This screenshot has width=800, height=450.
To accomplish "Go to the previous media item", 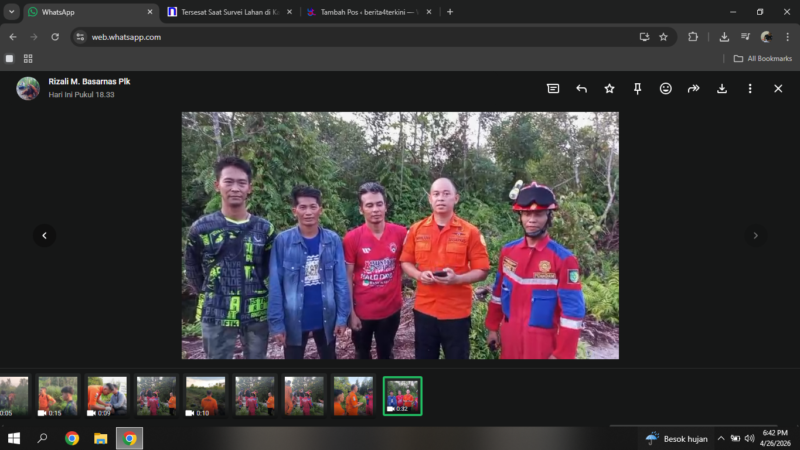I will tap(44, 235).
